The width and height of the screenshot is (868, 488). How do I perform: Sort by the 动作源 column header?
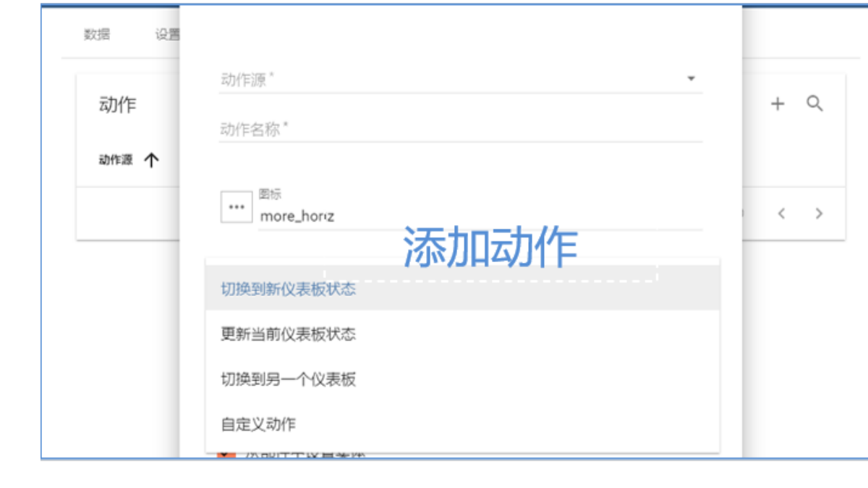coord(116,161)
